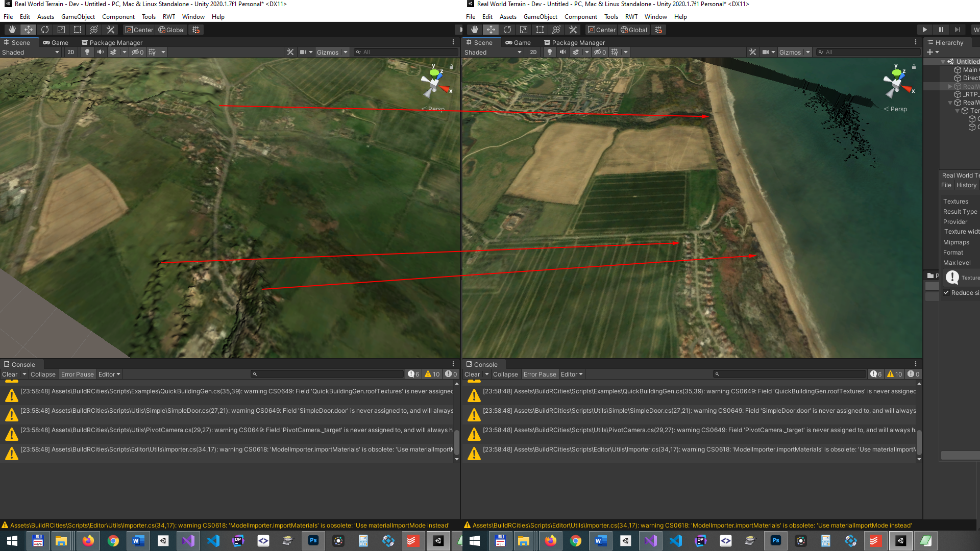Select the Scale tool in right Unity window

[524, 30]
